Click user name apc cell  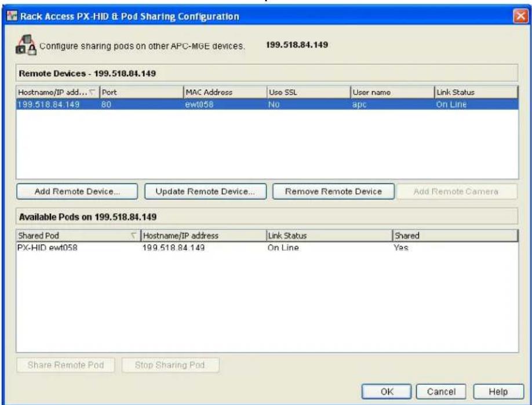[359, 104]
